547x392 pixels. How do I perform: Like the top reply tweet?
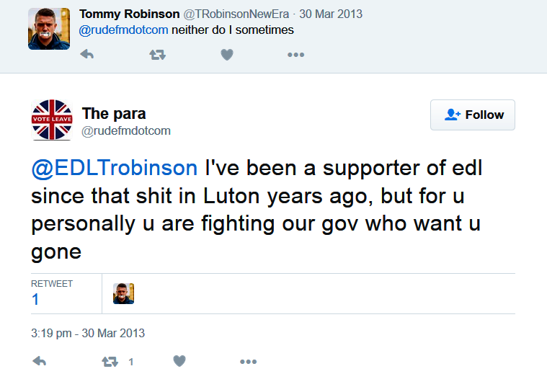227,55
